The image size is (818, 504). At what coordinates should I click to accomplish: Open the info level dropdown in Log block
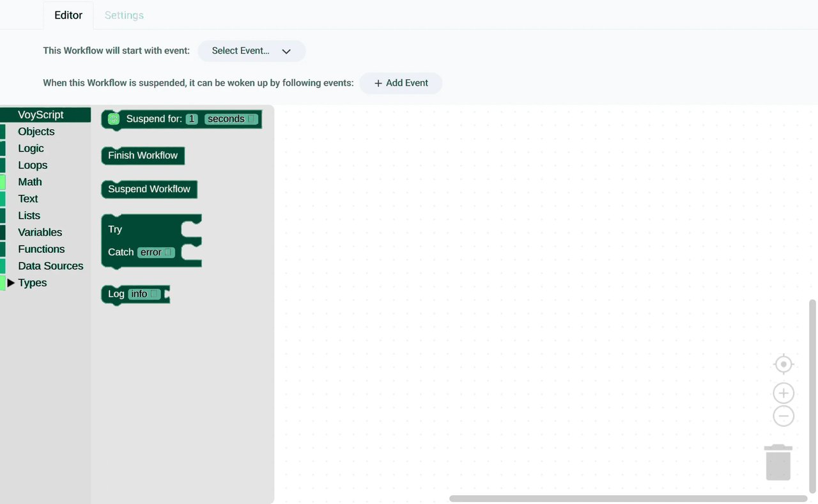pos(144,294)
